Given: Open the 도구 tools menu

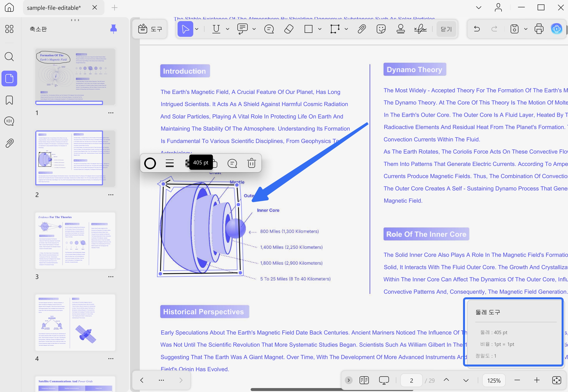Looking at the screenshot, I should tap(150, 29).
